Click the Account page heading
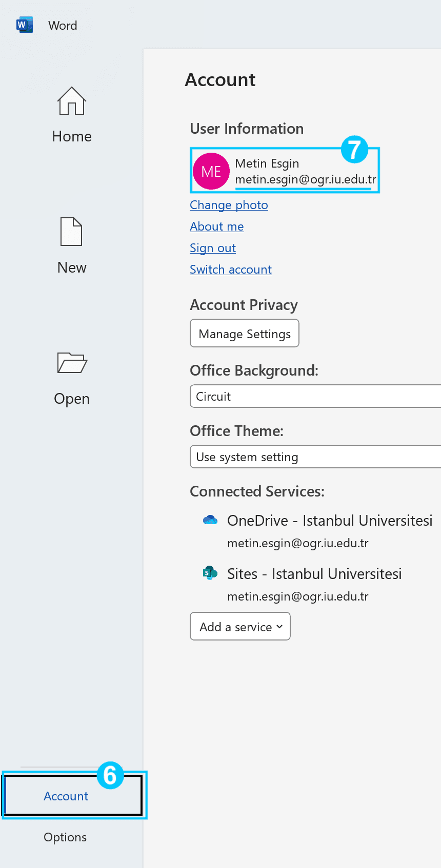The height and width of the screenshot is (868, 441). (220, 80)
